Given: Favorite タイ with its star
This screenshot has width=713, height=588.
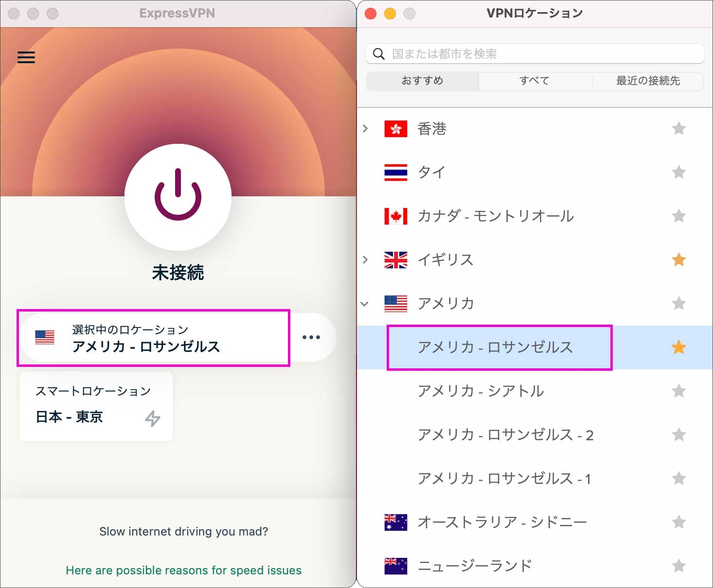Looking at the screenshot, I should click(679, 173).
